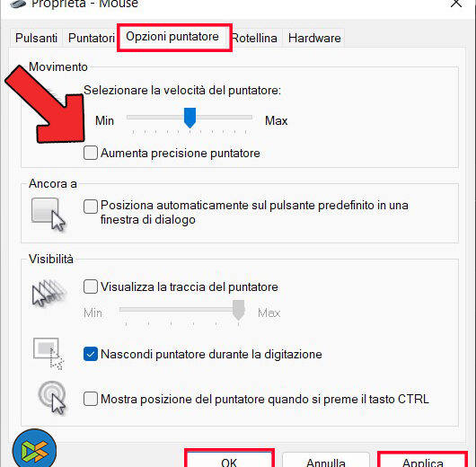Uncheck Nascondi puntatore durante la digitazione
The width and height of the screenshot is (476, 467).
point(91,354)
